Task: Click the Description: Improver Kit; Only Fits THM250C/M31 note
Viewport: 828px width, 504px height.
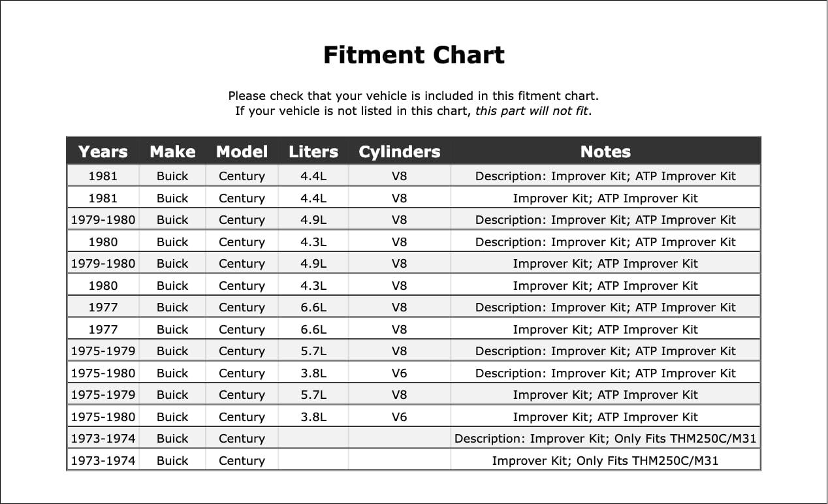Action: point(605,438)
